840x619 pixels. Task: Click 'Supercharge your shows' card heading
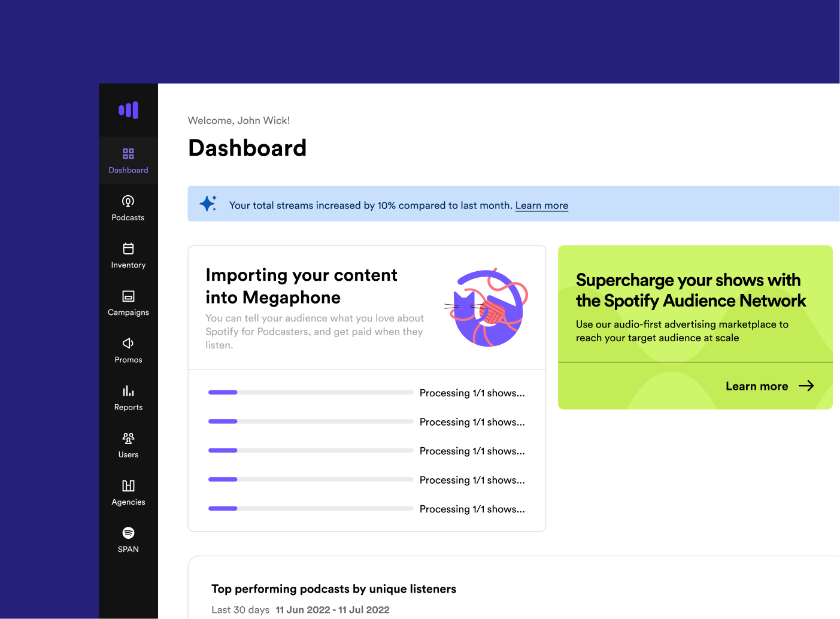pos(691,290)
